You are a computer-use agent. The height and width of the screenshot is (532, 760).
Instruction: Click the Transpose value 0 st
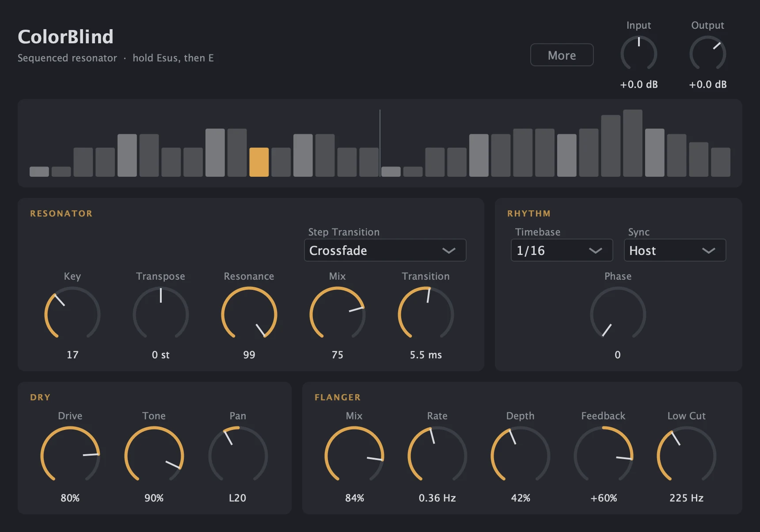pyautogui.click(x=161, y=355)
